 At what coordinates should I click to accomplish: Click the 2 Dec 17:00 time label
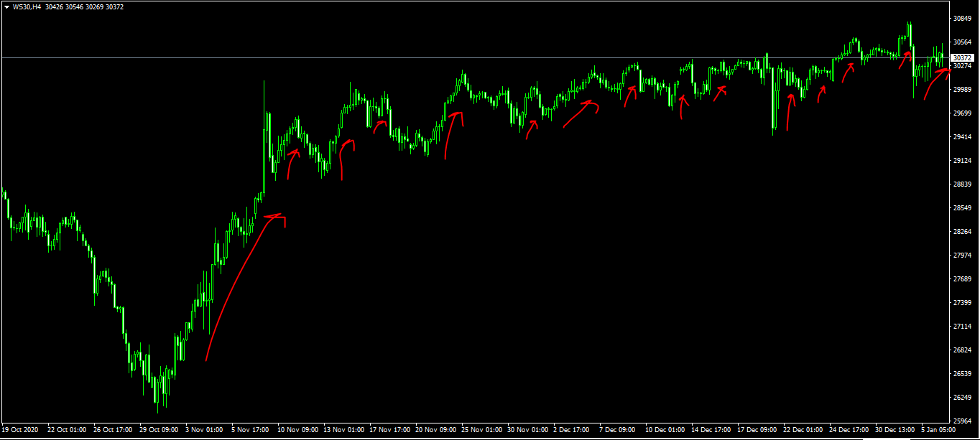[573, 430]
